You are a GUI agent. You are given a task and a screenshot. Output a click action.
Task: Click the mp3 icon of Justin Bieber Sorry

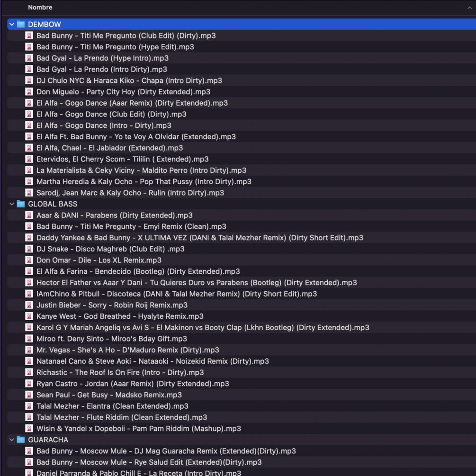click(29, 305)
